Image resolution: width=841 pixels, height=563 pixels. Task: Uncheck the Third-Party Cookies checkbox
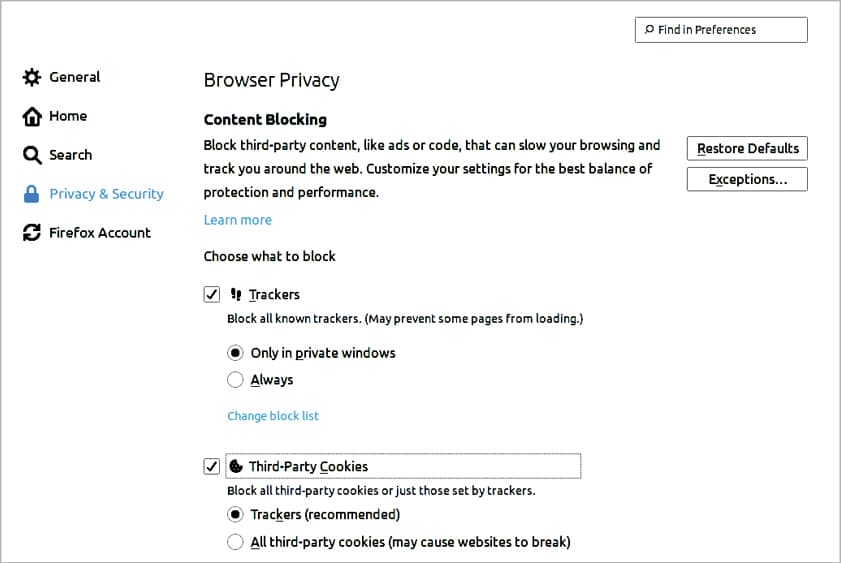(211, 466)
